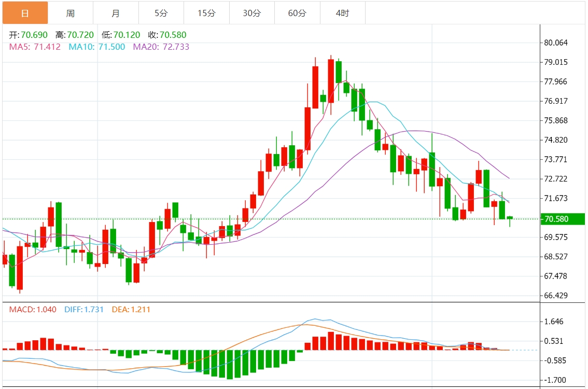Open the 60分 timeframe tab
The height and width of the screenshot is (389, 588).
[298, 13]
